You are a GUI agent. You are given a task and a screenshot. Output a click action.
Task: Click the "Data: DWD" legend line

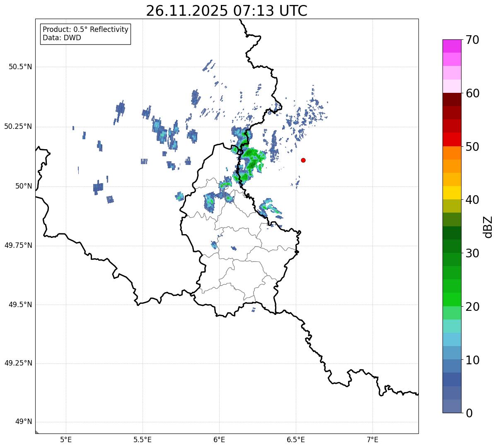[x=62, y=38]
